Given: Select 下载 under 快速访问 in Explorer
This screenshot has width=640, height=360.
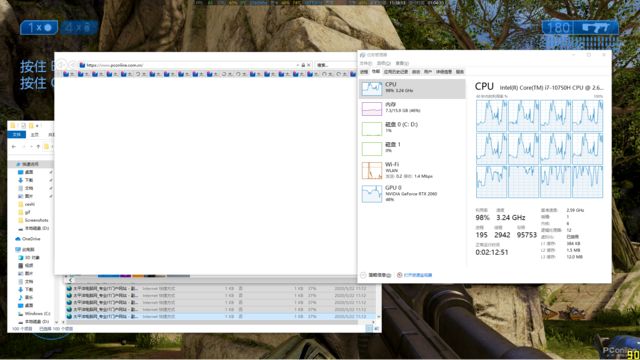Looking at the screenshot, I should [29, 180].
